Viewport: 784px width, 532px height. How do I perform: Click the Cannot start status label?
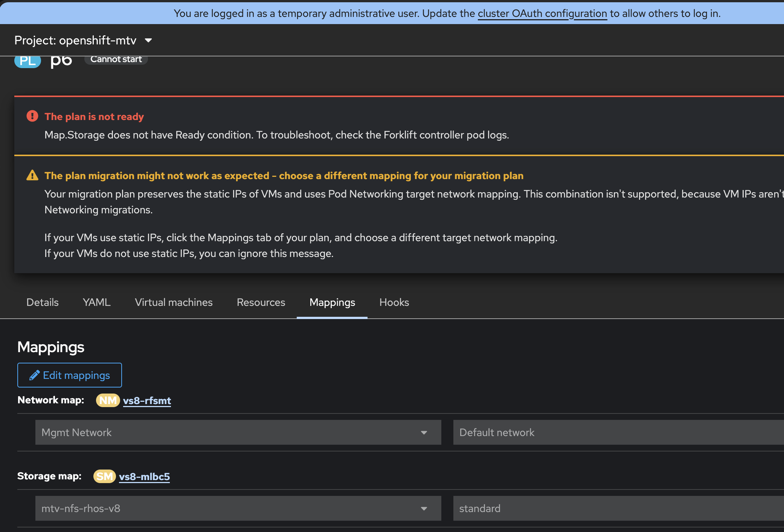(116, 59)
